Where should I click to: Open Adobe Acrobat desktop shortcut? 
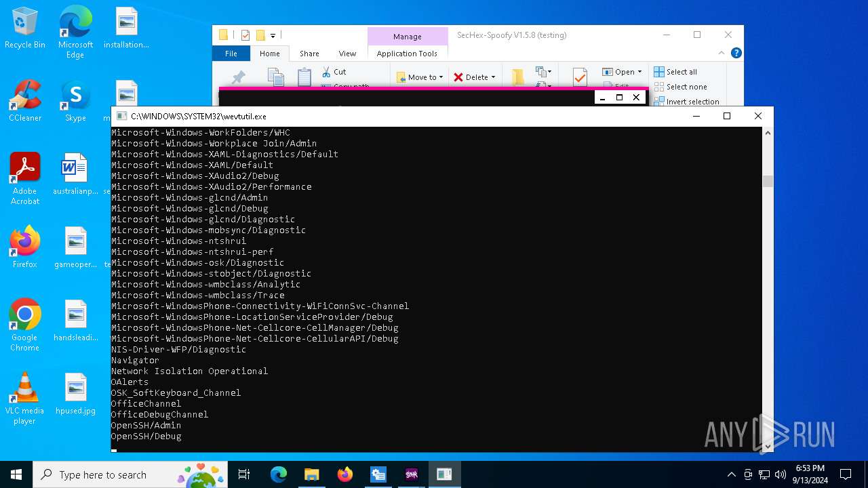tap(25, 179)
